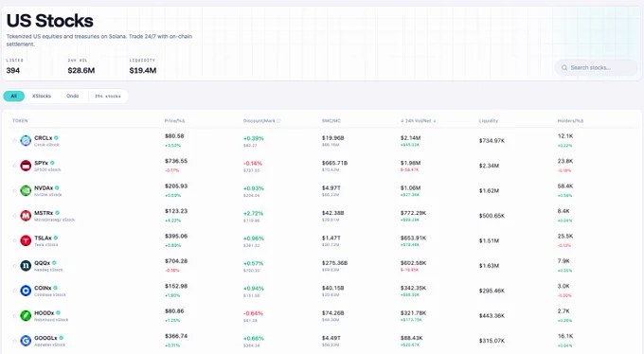Click the verified badge beside TSLAx
This screenshot has height=354, width=644.
pos(56,238)
